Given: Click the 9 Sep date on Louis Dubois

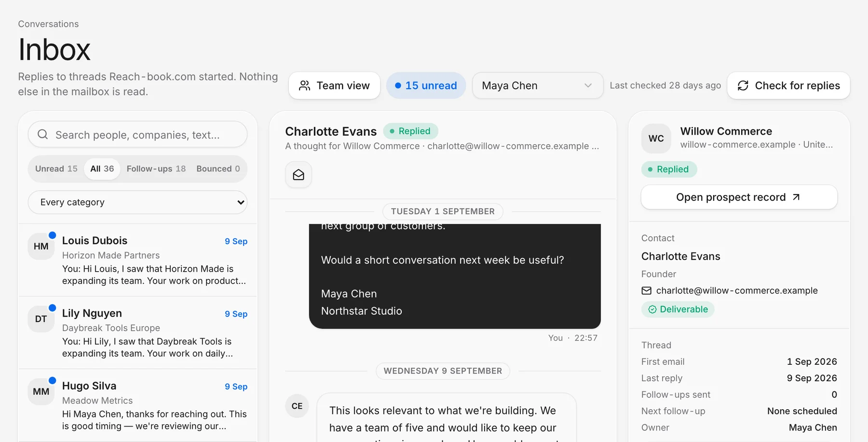Looking at the screenshot, I should click(x=236, y=241).
